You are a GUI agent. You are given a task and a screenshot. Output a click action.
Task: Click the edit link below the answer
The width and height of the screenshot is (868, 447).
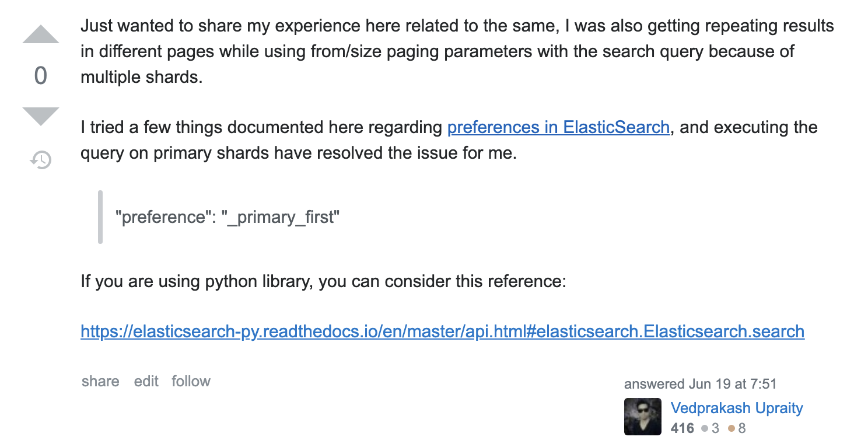146,381
